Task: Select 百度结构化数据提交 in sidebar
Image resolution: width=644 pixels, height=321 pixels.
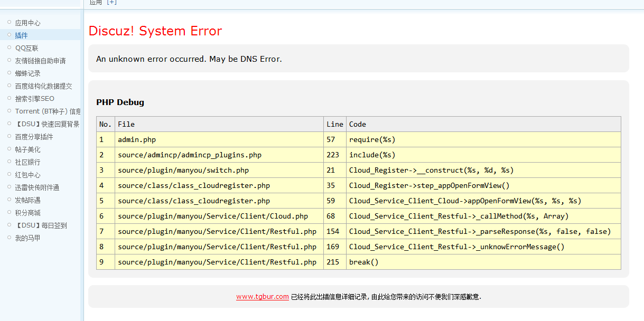Action: (x=43, y=86)
